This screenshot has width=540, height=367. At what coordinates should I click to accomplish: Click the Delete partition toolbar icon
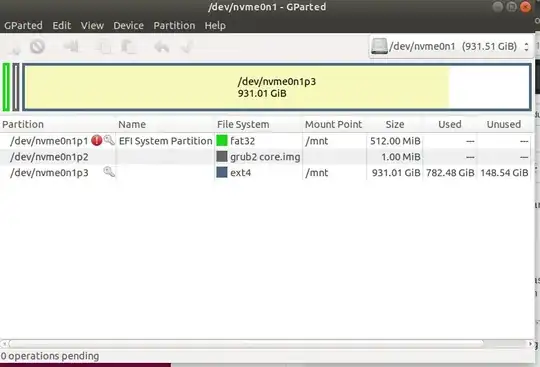(37, 46)
